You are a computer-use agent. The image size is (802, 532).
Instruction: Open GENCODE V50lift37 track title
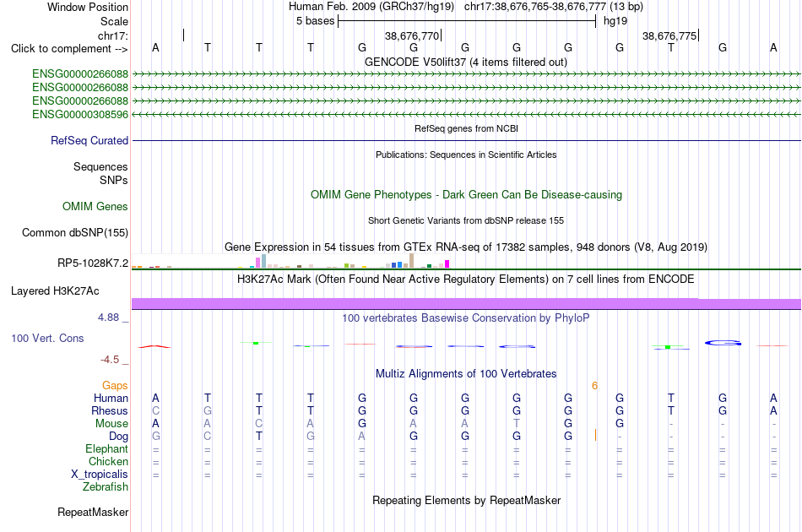[465, 62]
